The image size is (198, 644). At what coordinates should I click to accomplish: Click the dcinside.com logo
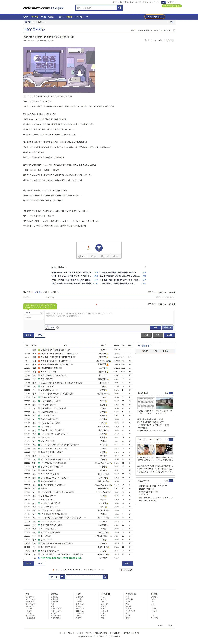pos(36,8)
